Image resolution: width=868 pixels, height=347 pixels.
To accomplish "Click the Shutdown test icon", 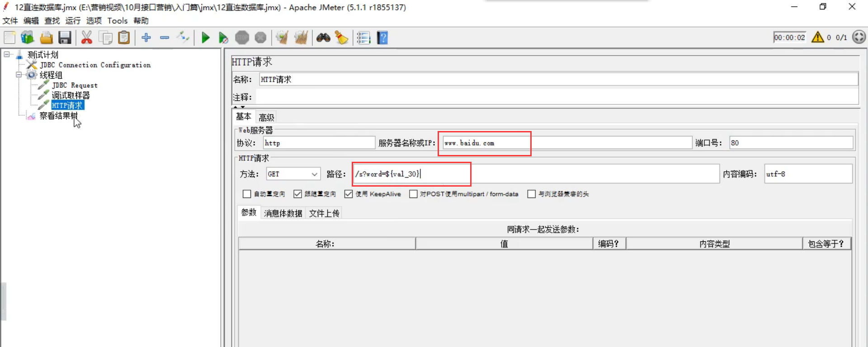I will [260, 38].
